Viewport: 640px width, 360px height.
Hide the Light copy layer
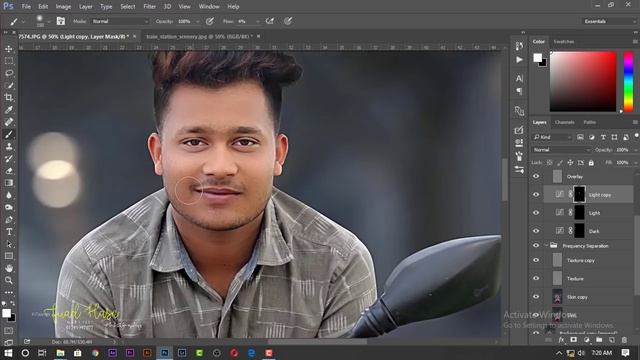point(536,195)
